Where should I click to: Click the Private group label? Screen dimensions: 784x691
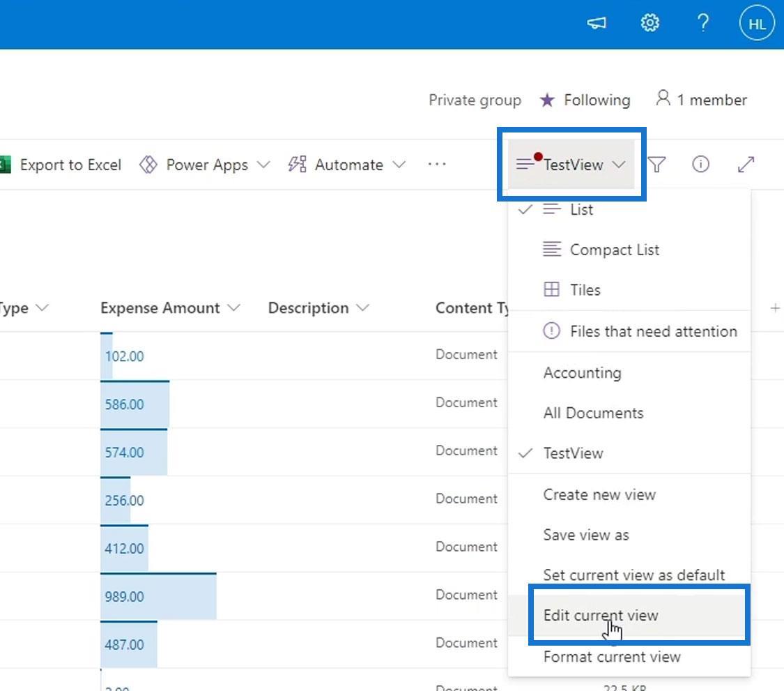[475, 100]
